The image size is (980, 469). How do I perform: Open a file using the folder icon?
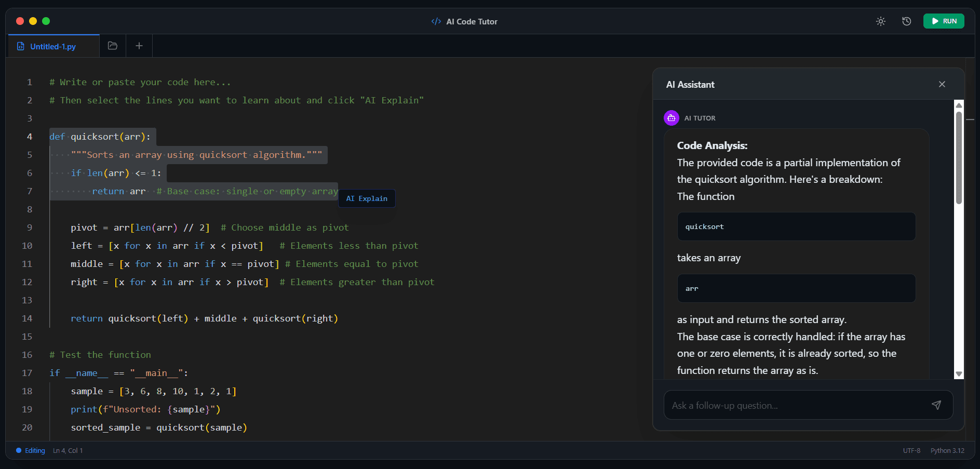(x=112, y=46)
